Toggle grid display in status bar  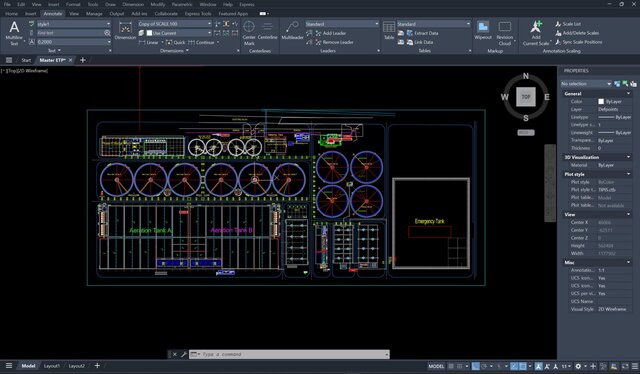click(x=451, y=366)
